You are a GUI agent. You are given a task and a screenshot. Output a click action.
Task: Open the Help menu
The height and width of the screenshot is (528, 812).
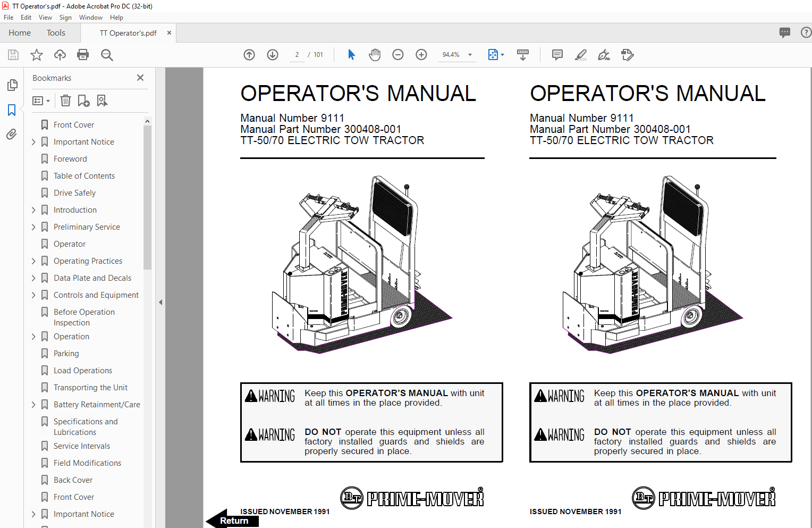click(x=116, y=18)
